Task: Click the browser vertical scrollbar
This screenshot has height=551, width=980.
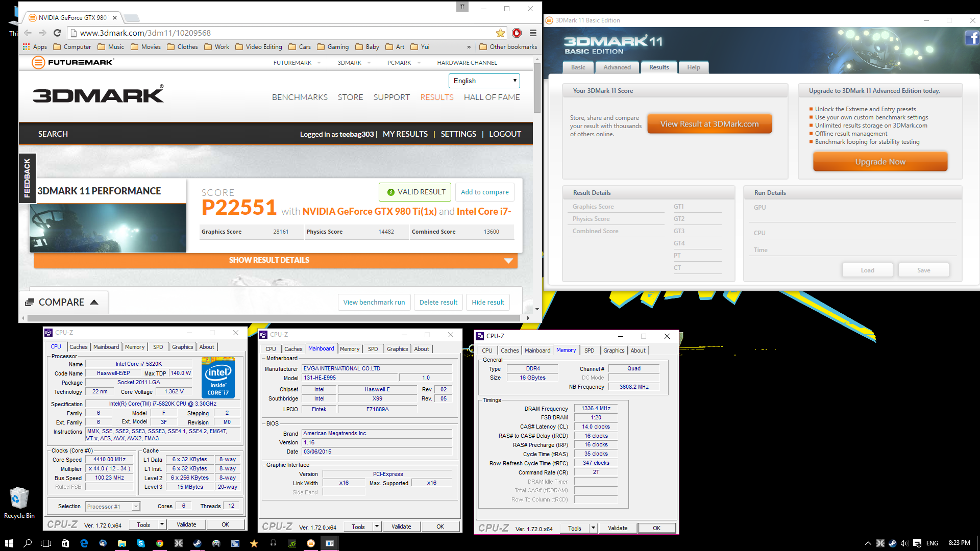Action: pos(537,88)
